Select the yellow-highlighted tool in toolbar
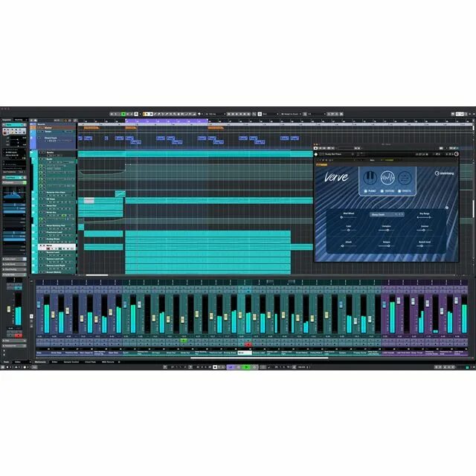 146,114
